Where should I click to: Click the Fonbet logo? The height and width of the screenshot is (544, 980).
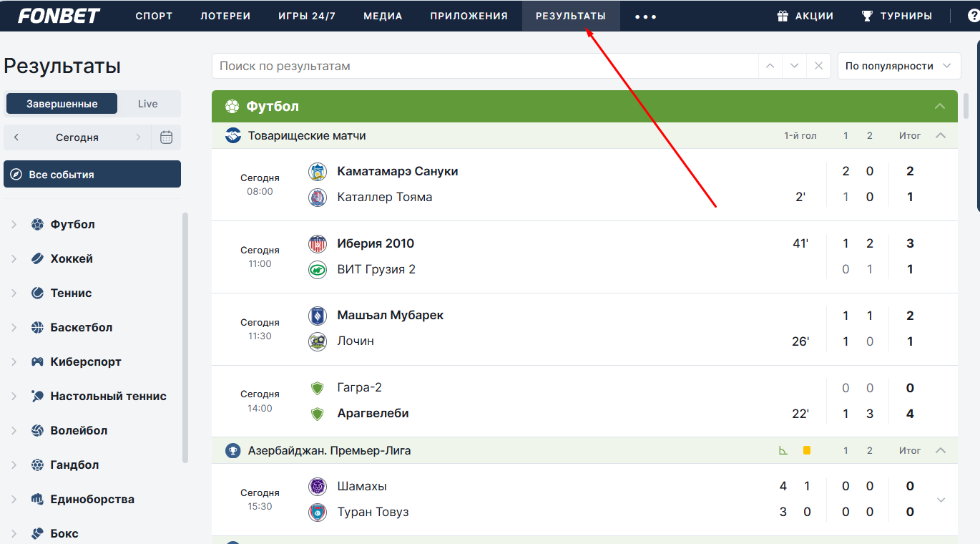[59, 16]
